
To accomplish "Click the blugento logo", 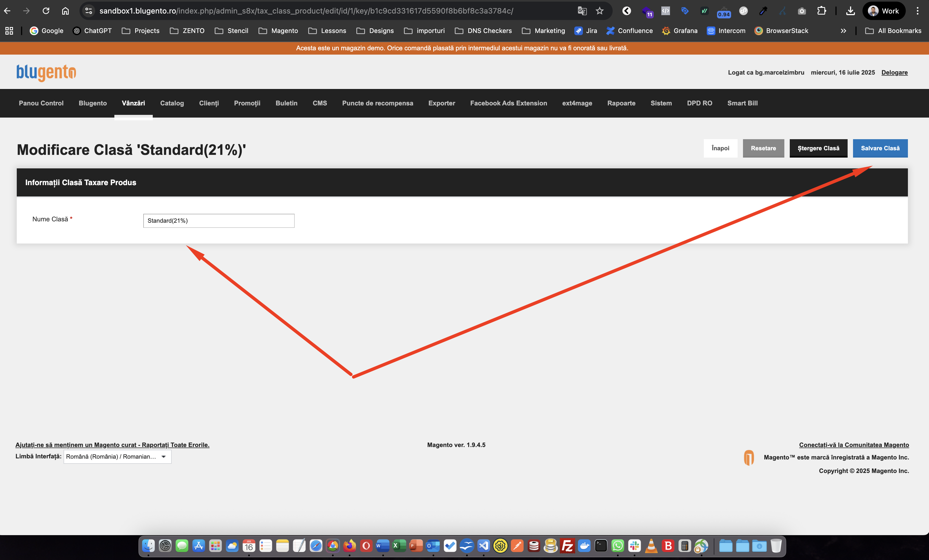I will point(46,72).
